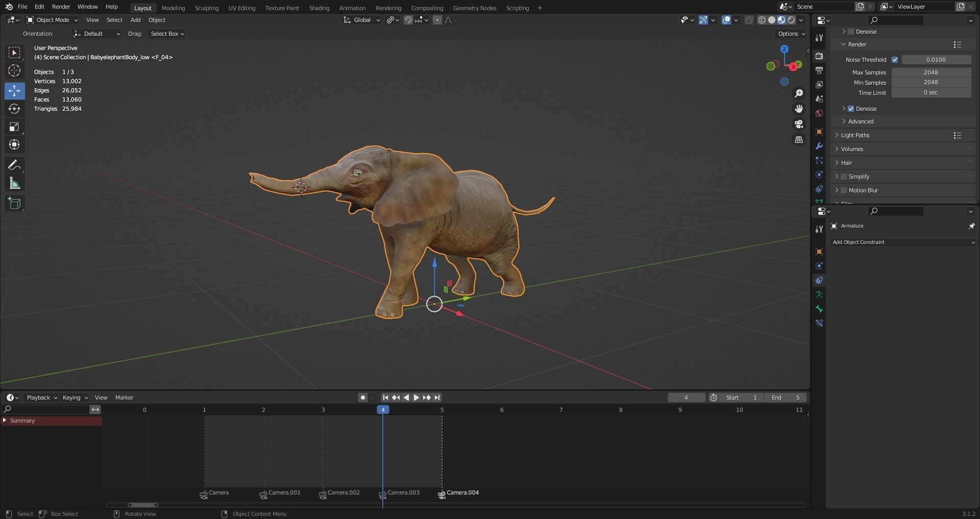Expand the Light Paths panel

pyautogui.click(x=855, y=135)
